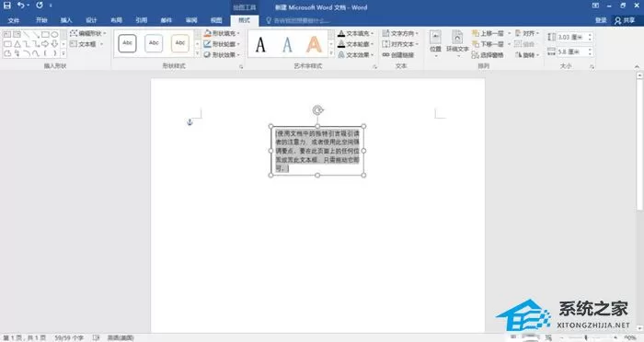Expand the Align (对齐) dropdown
Image resolution: width=644 pixels, height=342 pixels.
527,33
